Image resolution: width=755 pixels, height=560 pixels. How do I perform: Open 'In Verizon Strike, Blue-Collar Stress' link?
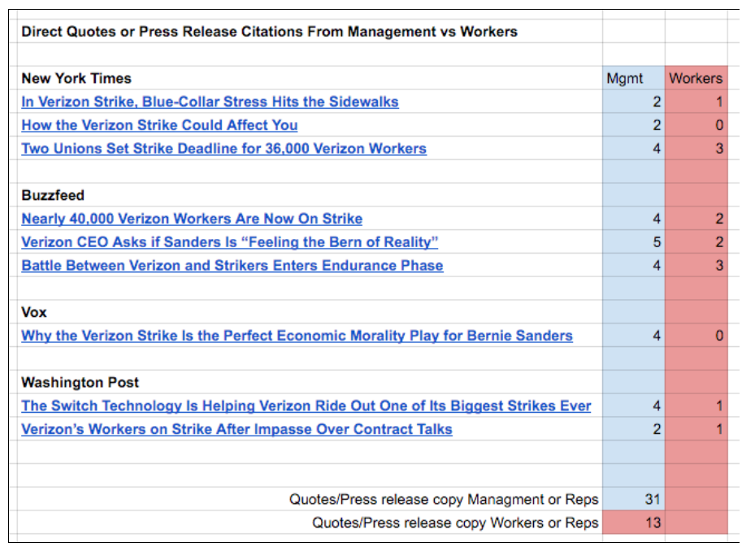point(210,102)
